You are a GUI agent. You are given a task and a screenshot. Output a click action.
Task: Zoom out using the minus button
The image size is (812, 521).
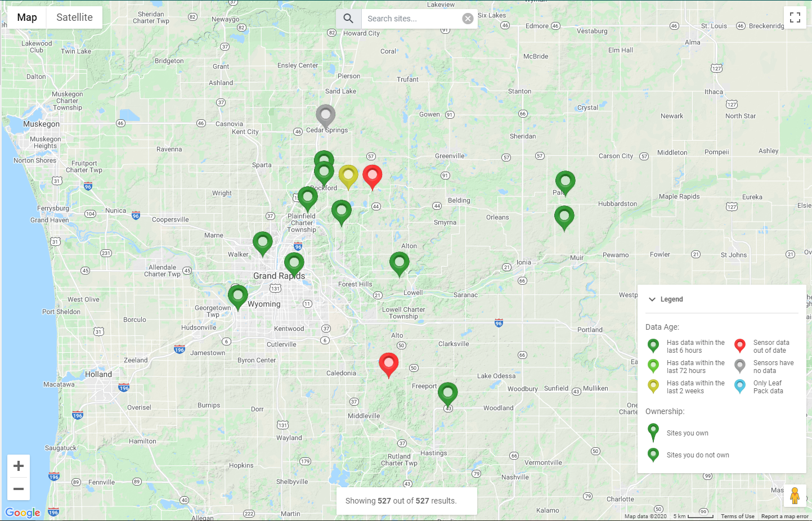click(x=19, y=489)
